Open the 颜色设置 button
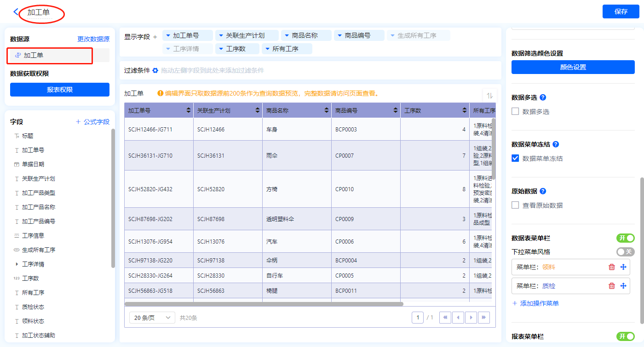Screen dimensions: 644x347 tap(573, 67)
